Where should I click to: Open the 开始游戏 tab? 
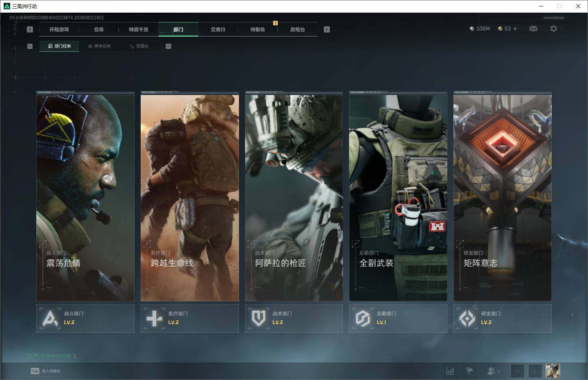[59, 29]
